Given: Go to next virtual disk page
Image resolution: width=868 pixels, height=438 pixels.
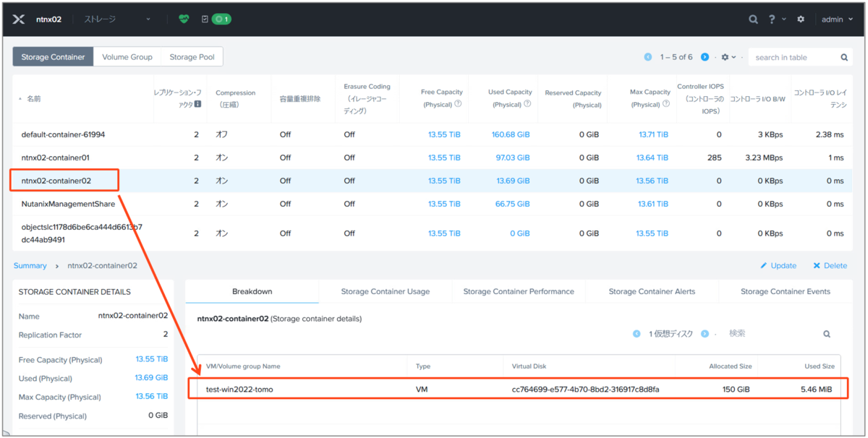Looking at the screenshot, I should (x=706, y=334).
